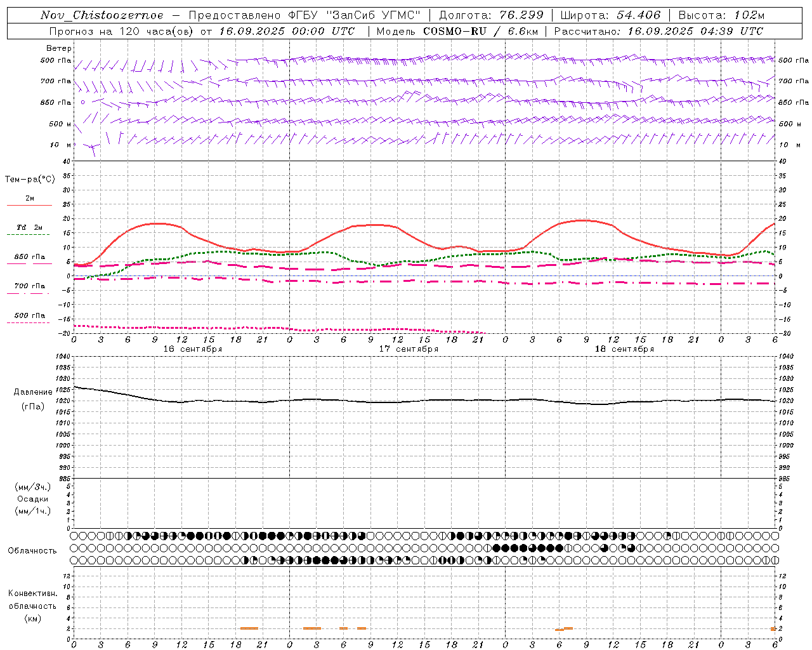Click the 'Конвективн.' convective cloud label
This screenshot has width=812, height=650.
point(32,594)
